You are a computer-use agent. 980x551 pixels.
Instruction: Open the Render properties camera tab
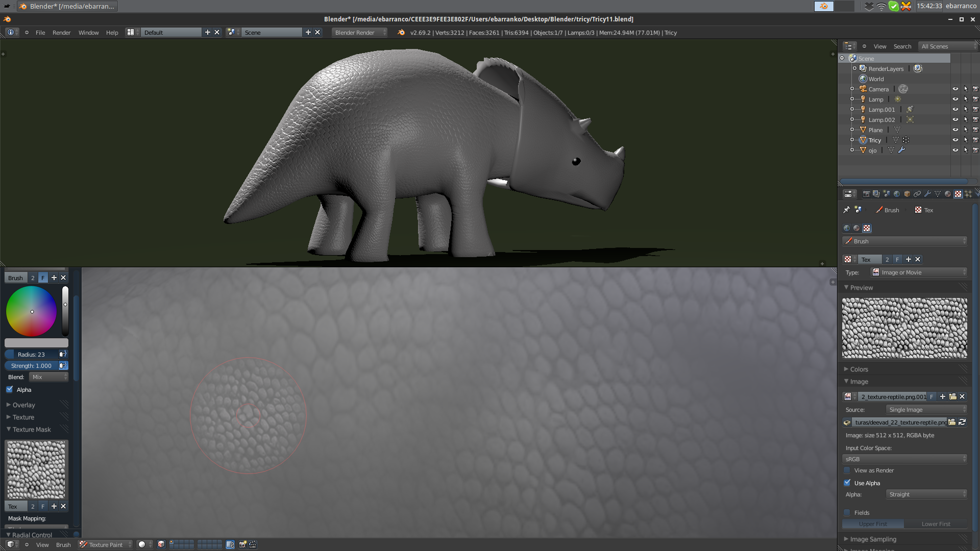[x=866, y=194]
